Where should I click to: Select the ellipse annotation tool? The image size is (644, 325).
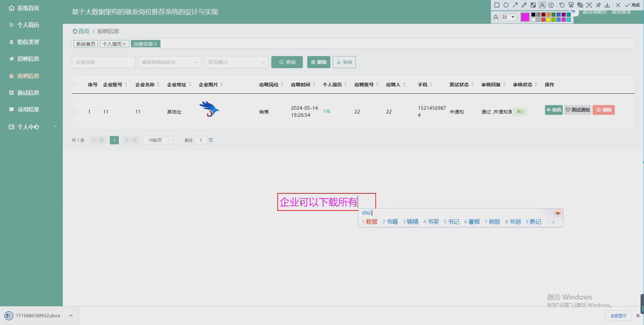pyautogui.click(x=506, y=5)
